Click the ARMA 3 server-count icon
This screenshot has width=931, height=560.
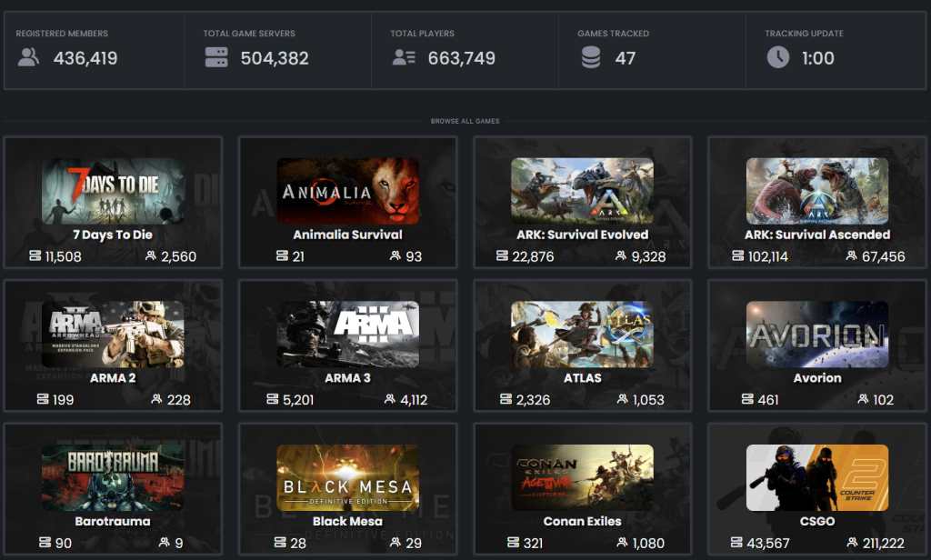[273, 398]
